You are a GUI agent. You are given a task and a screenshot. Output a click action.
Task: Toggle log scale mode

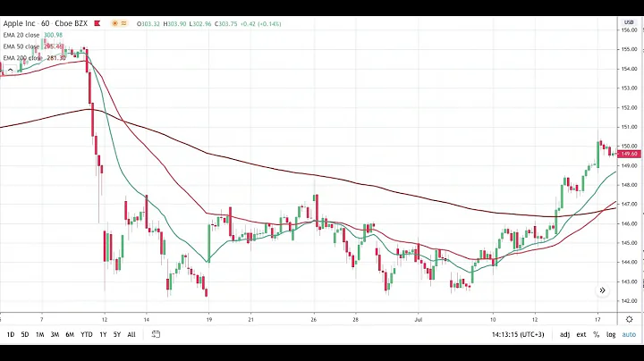pos(611,335)
